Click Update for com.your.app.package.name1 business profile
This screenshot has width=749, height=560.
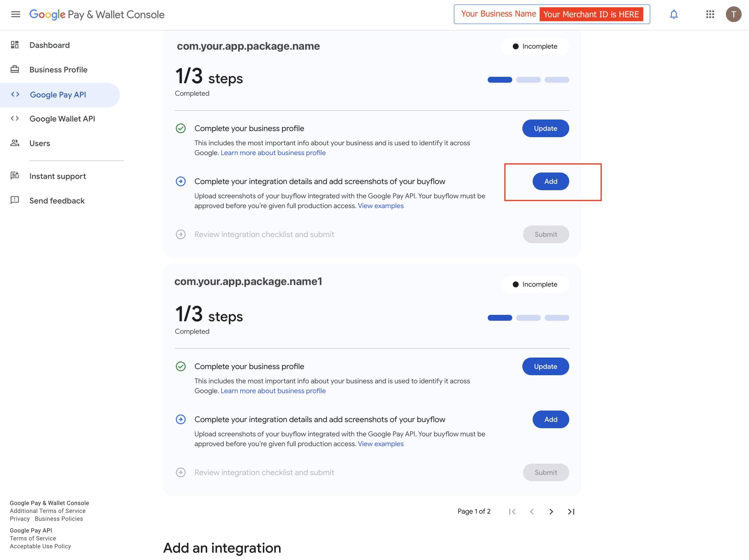click(x=545, y=366)
